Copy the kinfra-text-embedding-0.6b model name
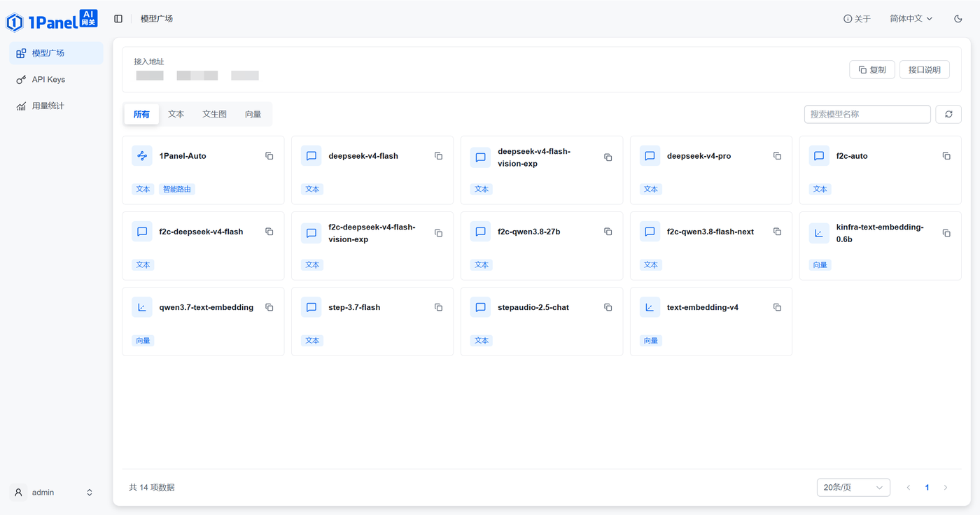 click(x=946, y=233)
